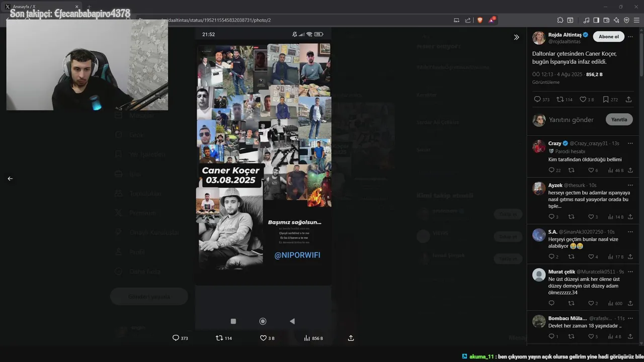Click repost icon under the photo showing 114
644x362 pixels.
point(224,338)
